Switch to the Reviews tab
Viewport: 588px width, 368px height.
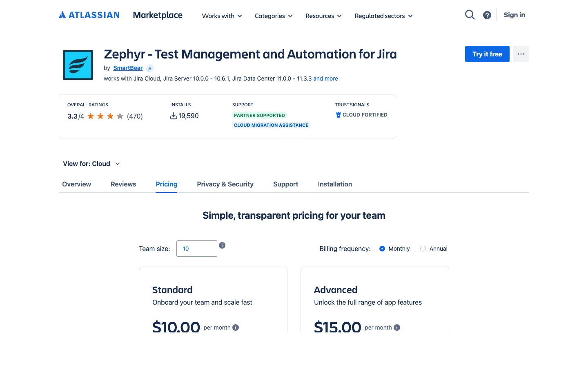[x=123, y=184]
